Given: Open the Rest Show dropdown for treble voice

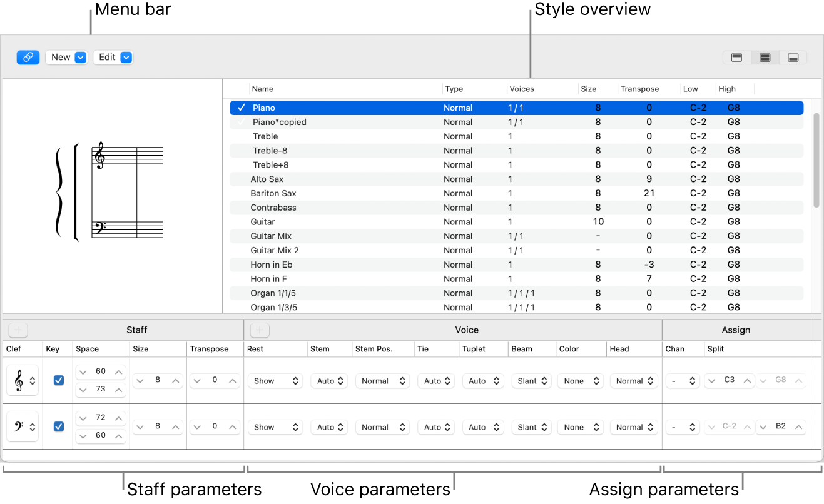Looking at the screenshot, I should pyautogui.click(x=276, y=381).
